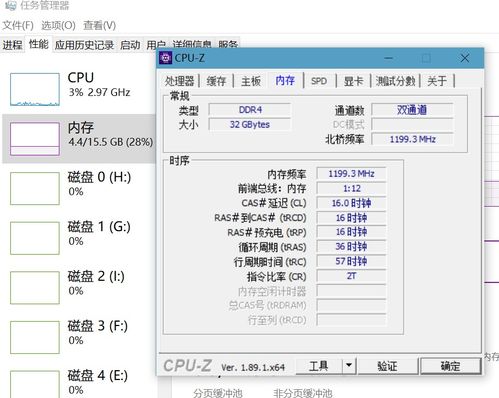Click the CPU usage graph thumbnail

coord(35,89)
